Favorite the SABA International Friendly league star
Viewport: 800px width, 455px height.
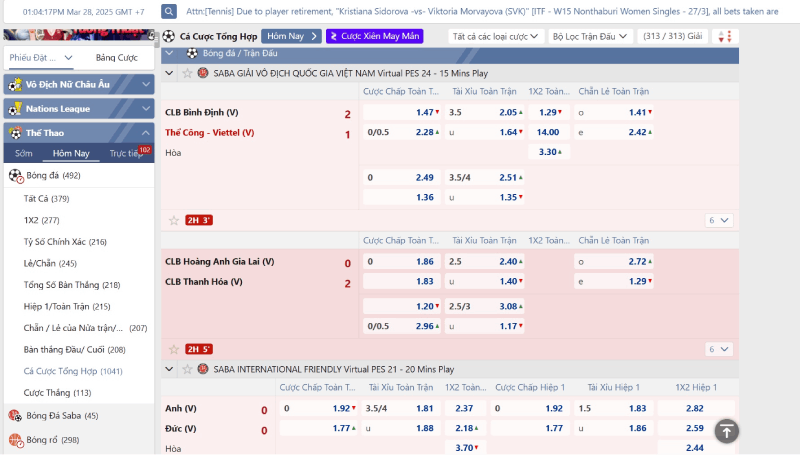point(187,369)
